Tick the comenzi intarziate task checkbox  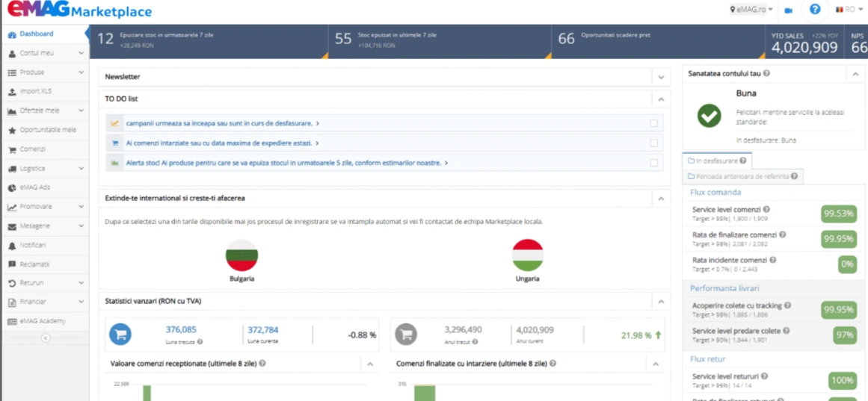tap(654, 143)
